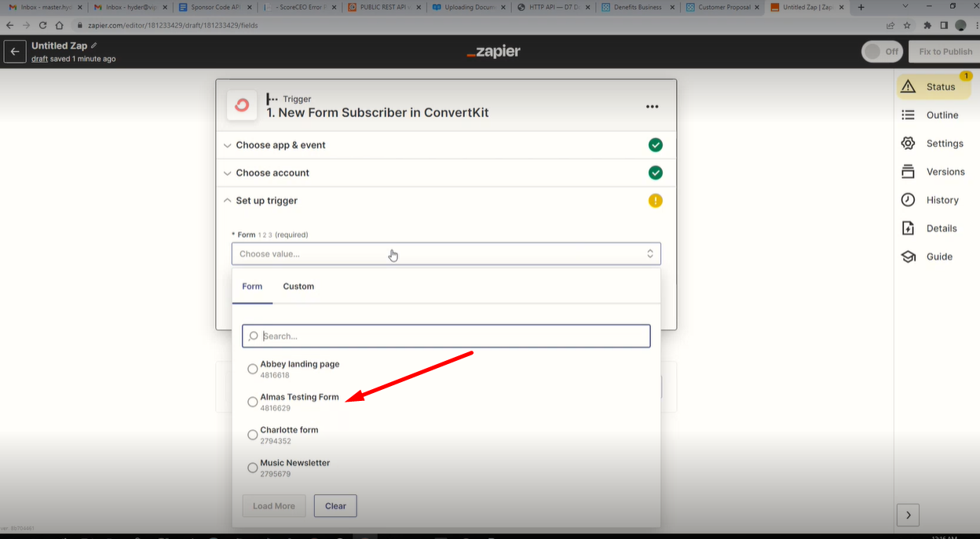Viewport: 980px width, 539px height.
Task: Edit the Untitled Zap name pencil icon
Action: click(94, 46)
